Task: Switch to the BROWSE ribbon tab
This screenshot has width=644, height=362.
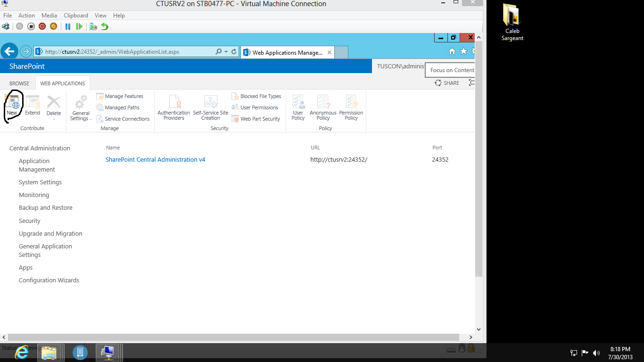Action: pyautogui.click(x=19, y=83)
